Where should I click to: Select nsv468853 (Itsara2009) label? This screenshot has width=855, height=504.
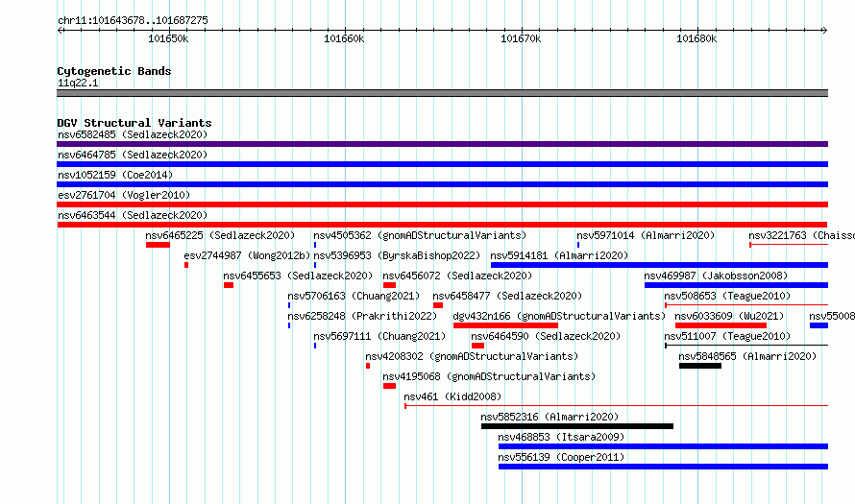(x=561, y=437)
